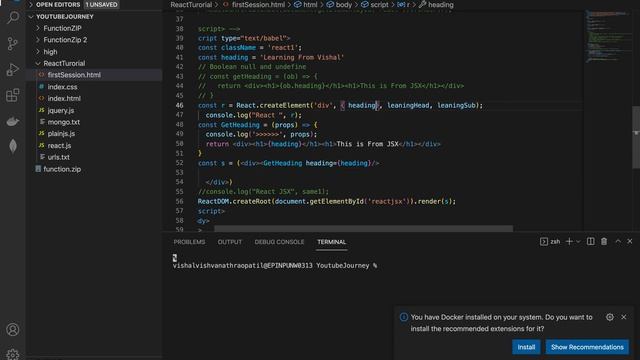Screen dimensions: 640x360
Task: Click GetHeading declaration on line 48
Action: click(240, 125)
